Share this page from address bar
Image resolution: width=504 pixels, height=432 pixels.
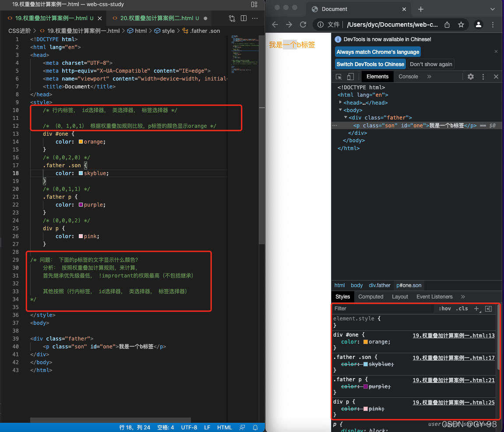[x=447, y=25]
